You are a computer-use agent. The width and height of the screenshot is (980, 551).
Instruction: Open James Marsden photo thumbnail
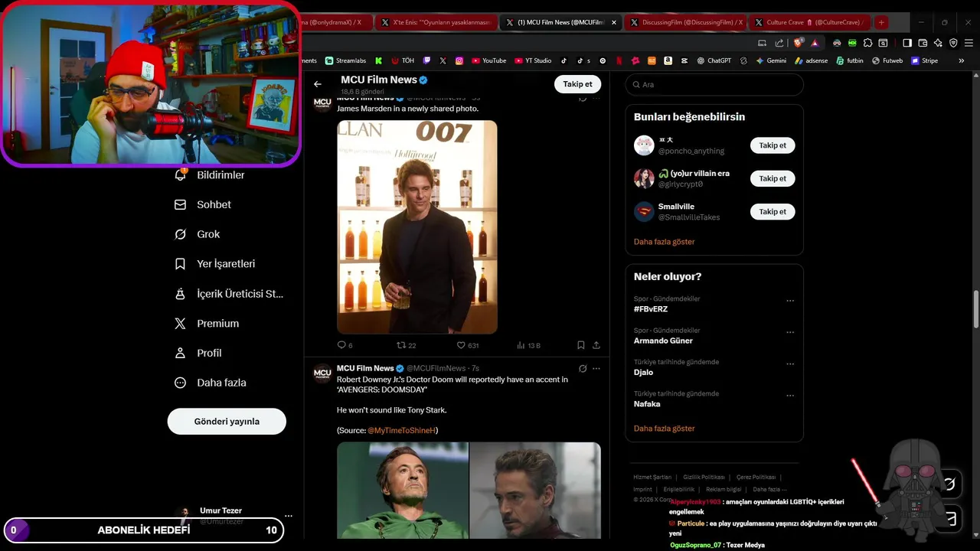pyautogui.click(x=417, y=227)
